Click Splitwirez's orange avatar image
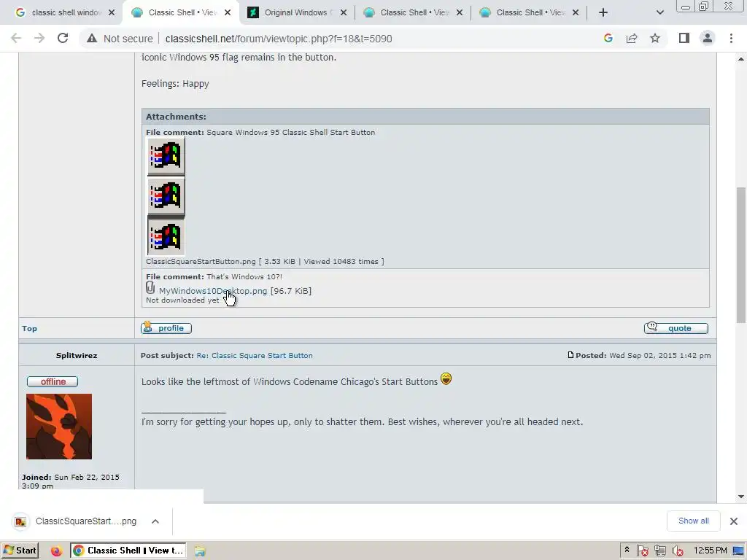Viewport: 747px width, 560px height. [59, 427]
